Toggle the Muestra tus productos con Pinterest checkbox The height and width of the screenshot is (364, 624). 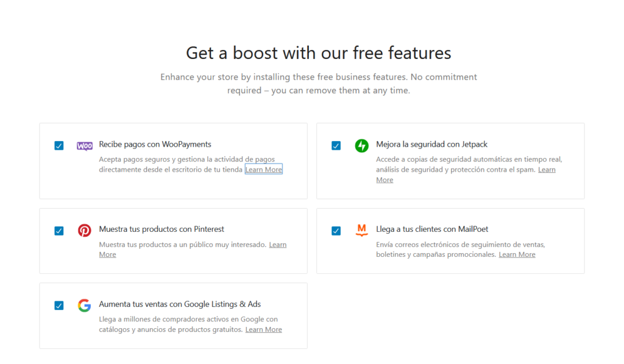coord(58,231)
